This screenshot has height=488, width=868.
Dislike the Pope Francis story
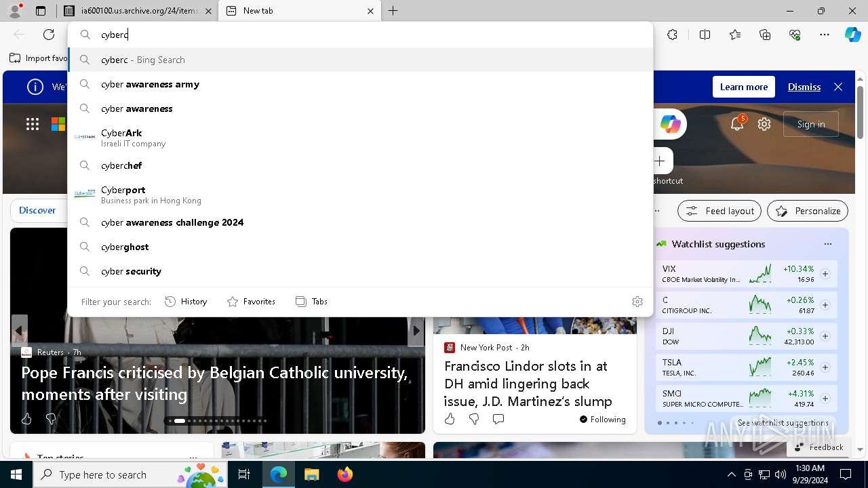click(50, 420)
